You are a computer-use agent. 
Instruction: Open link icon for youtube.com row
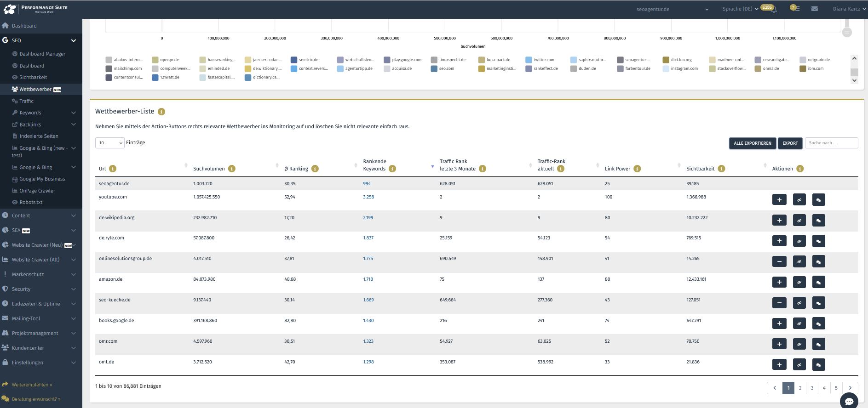pyautogui.click(x=799, y=200)
